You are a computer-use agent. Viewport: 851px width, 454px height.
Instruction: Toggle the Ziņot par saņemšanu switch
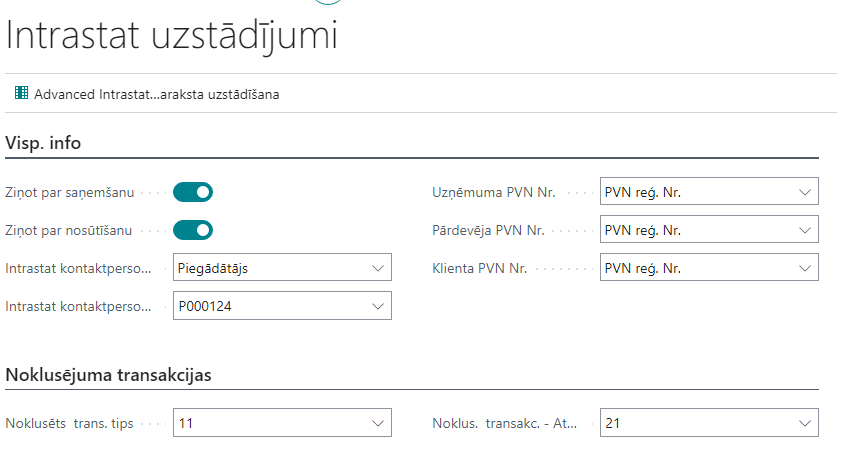coord(193,192)
